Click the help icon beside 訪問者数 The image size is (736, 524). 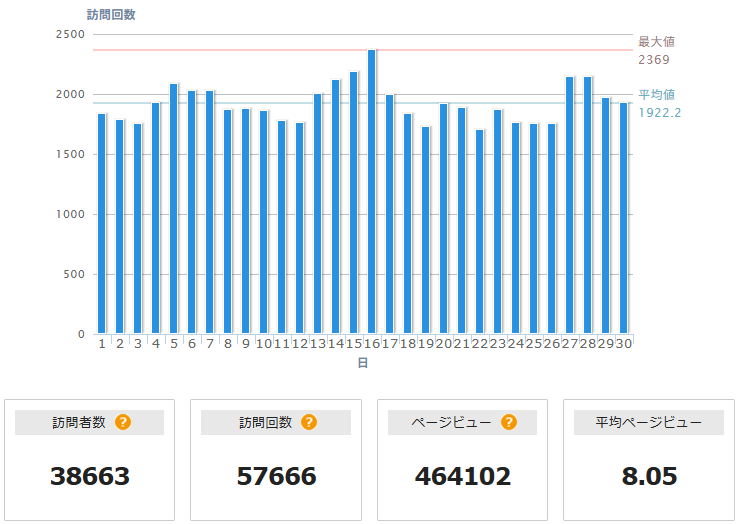click(123, 422)
